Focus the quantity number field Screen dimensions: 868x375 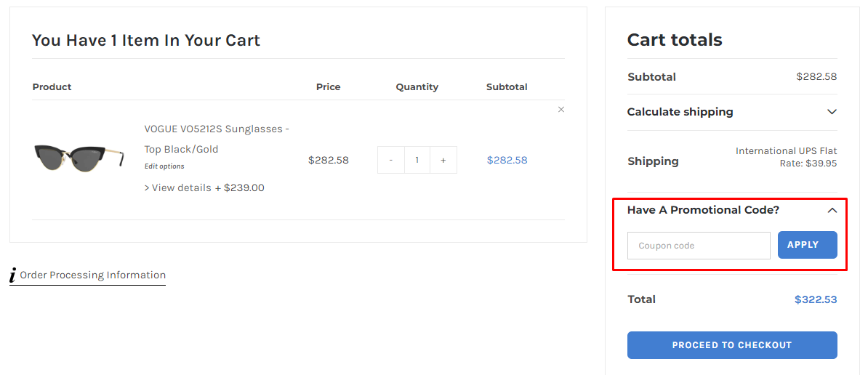[417, 160]
